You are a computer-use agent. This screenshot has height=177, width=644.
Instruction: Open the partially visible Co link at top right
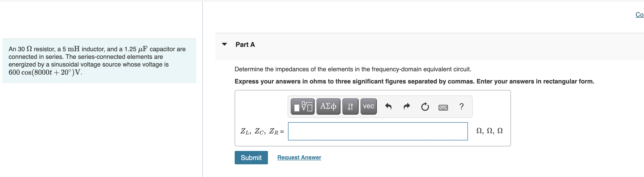[639, 15]
